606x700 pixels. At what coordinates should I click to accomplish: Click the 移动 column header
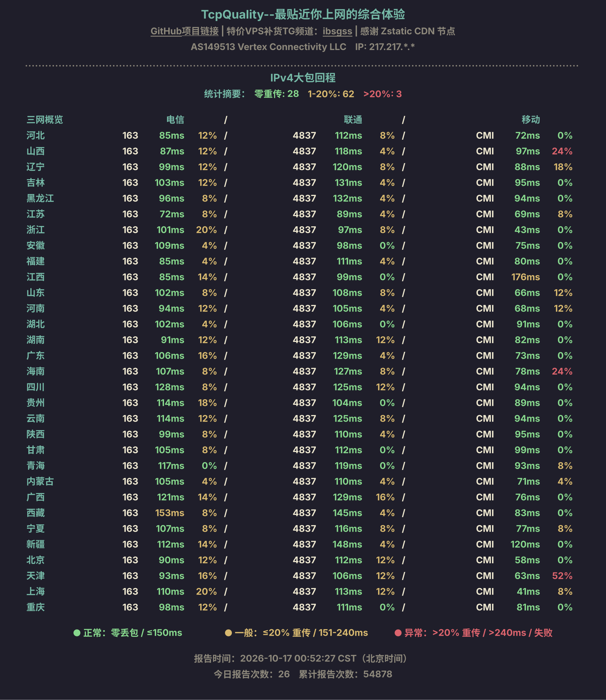[x=531, y=119]
